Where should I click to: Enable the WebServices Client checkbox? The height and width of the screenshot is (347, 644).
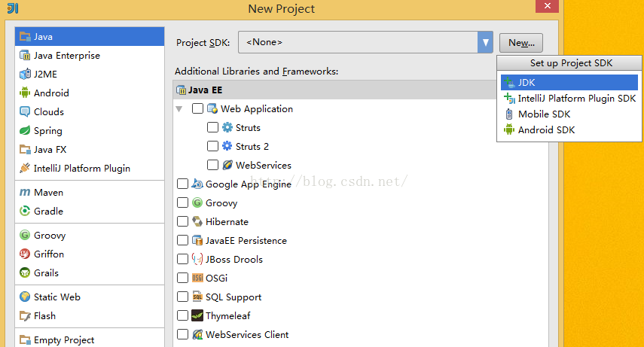(182, 334)
